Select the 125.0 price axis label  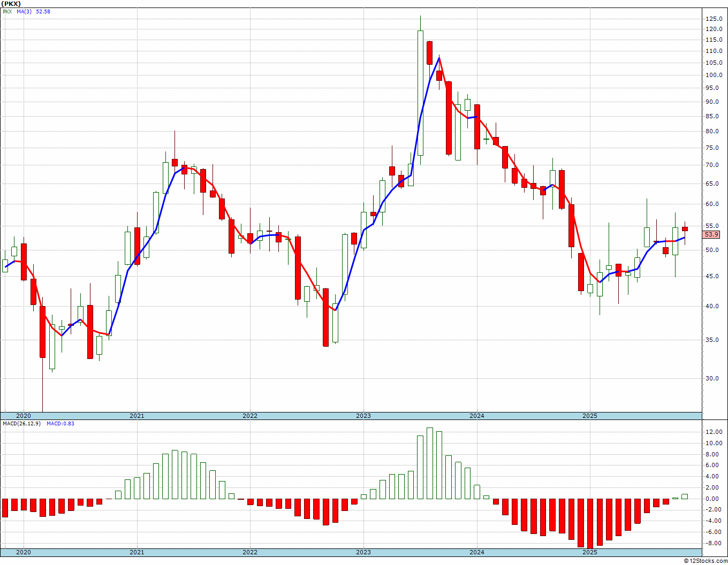[714, 19]
